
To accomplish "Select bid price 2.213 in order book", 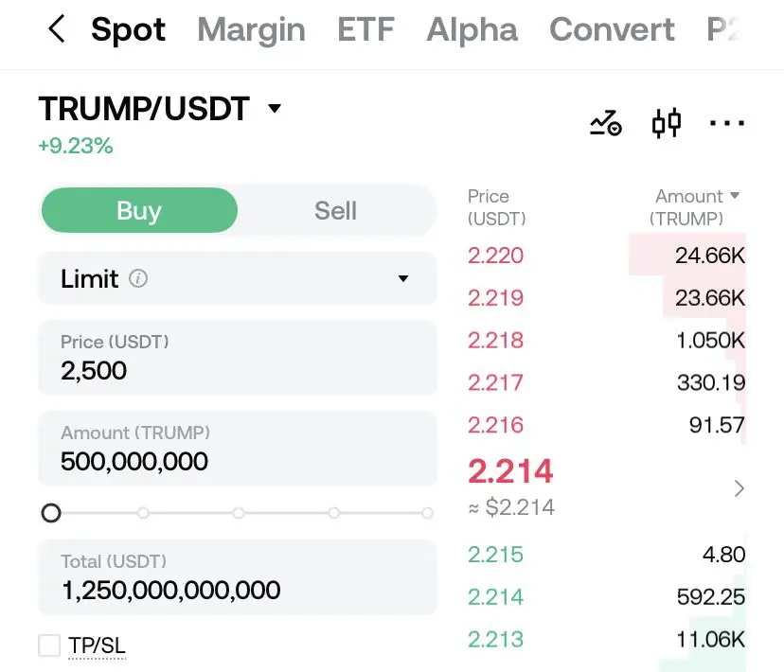I will [495, 639].
